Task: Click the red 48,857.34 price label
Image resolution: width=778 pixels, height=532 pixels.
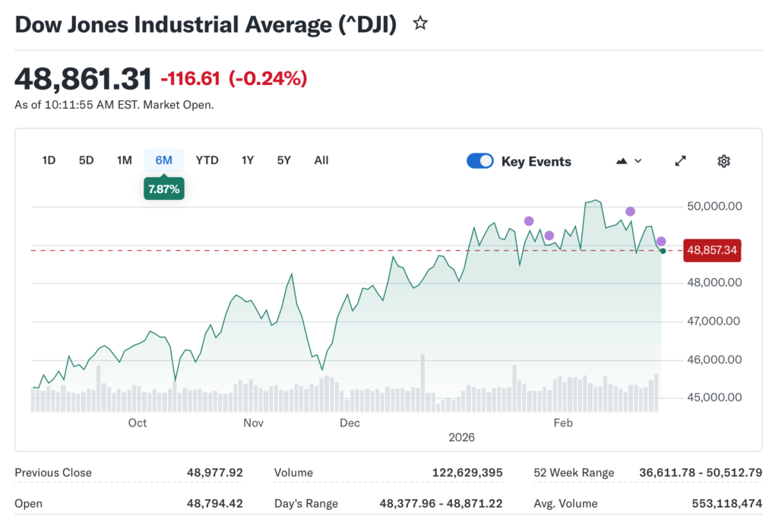Action: coord(712,249)
